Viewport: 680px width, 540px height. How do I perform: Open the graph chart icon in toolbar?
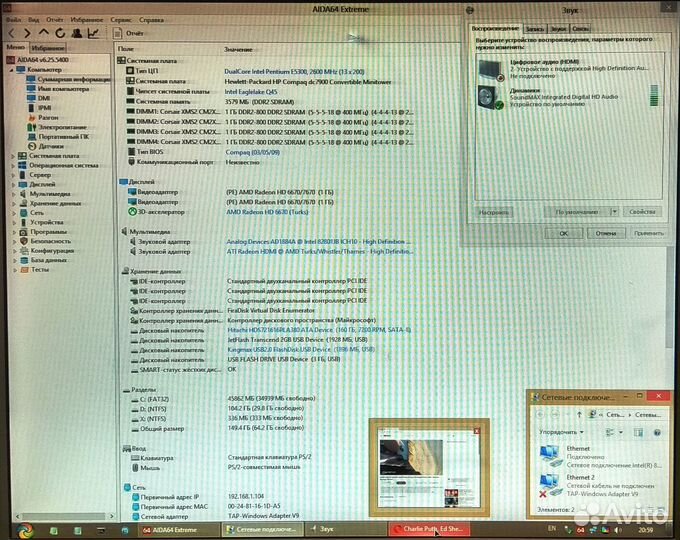click(93, 33)
